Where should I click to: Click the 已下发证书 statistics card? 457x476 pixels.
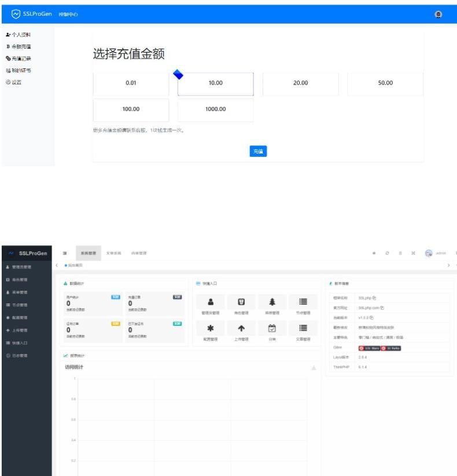pos(155,330)
